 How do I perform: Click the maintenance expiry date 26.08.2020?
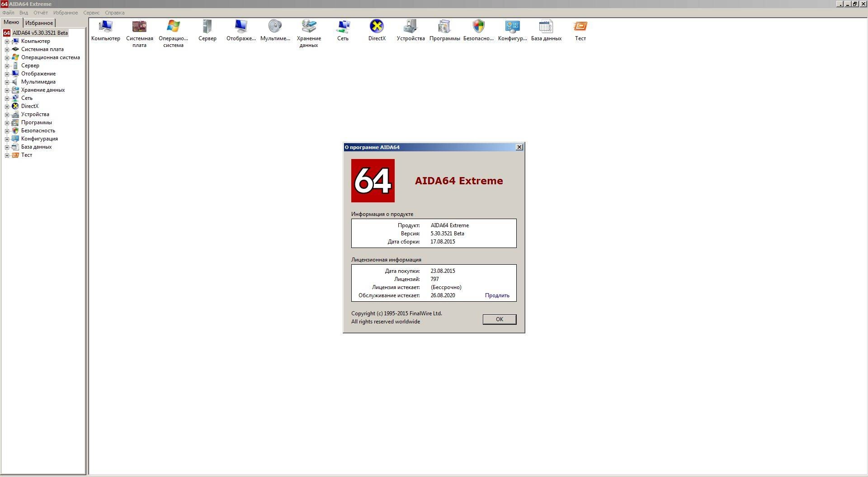coord(443,295)
